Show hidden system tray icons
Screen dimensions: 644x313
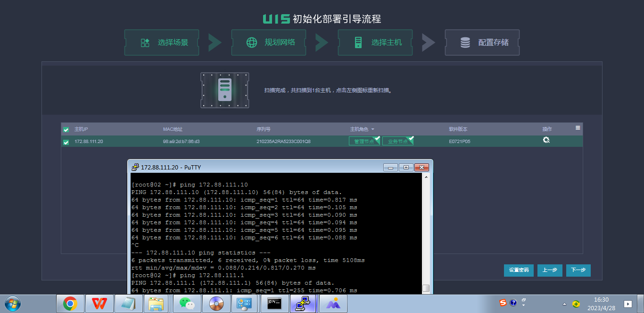click(x=565, y=304)
